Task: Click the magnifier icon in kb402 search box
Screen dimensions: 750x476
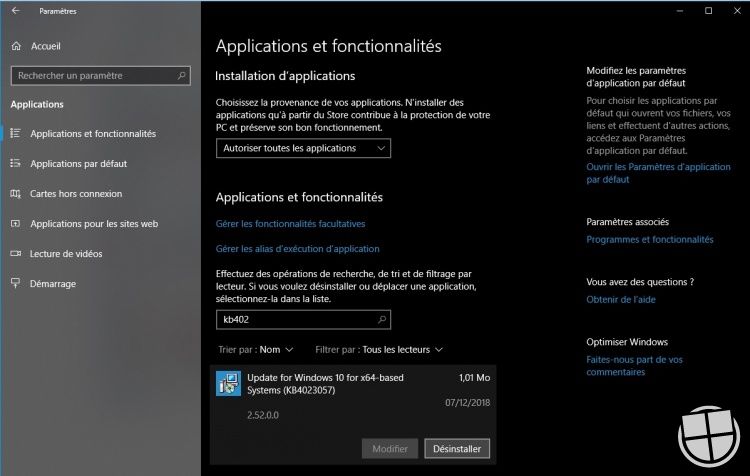Action: pyautogui.click(x=381, y=320)
